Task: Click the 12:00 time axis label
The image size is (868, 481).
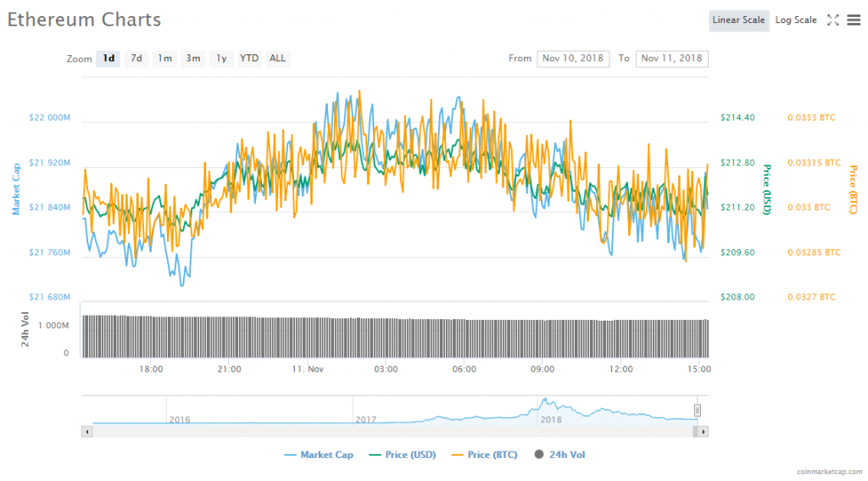Action: 621,369
